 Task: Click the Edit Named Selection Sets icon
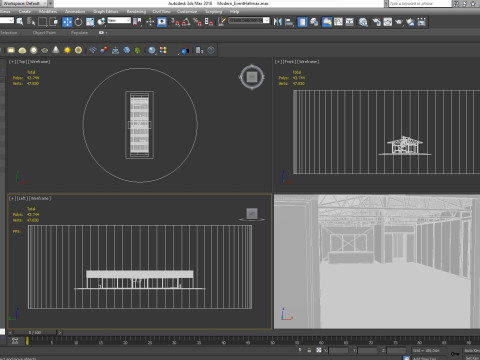221,22
